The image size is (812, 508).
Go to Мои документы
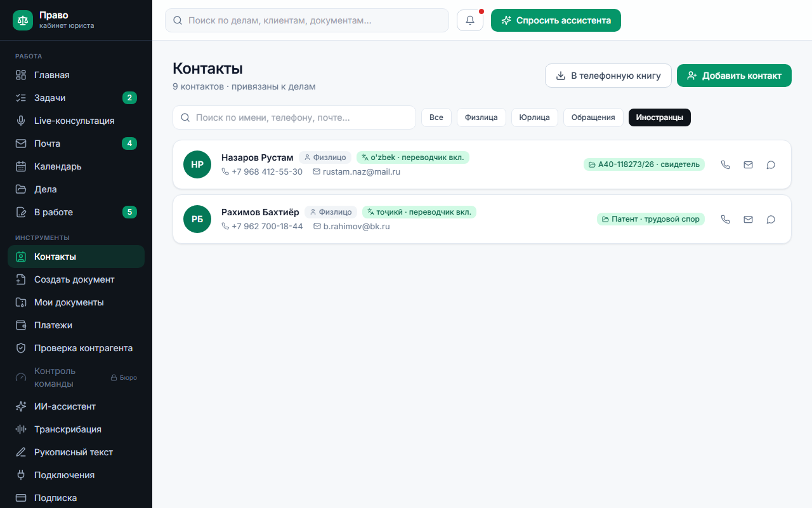[76, 302]
